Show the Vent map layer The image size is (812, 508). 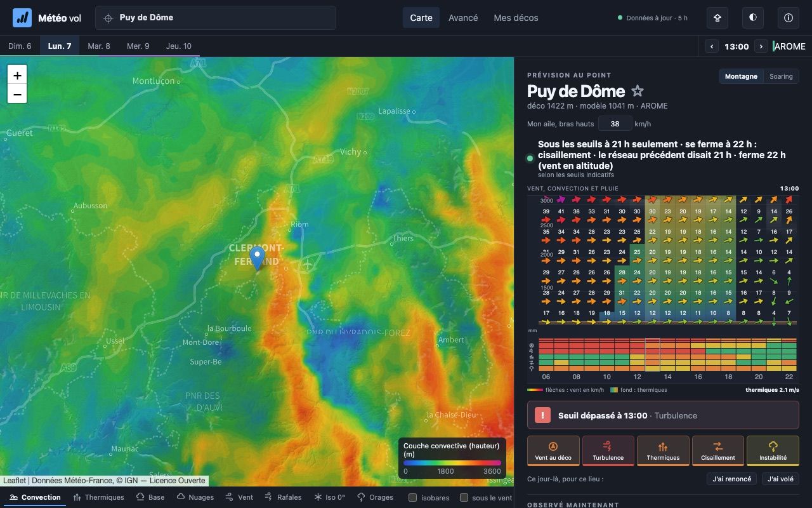tap(239, 497)
